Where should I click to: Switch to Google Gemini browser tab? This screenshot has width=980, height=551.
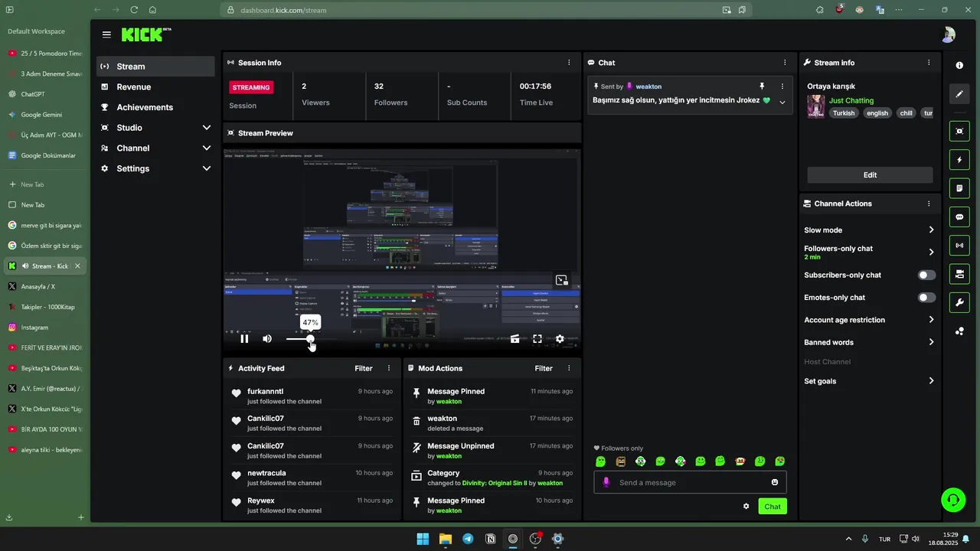click(x=45, y=115)
